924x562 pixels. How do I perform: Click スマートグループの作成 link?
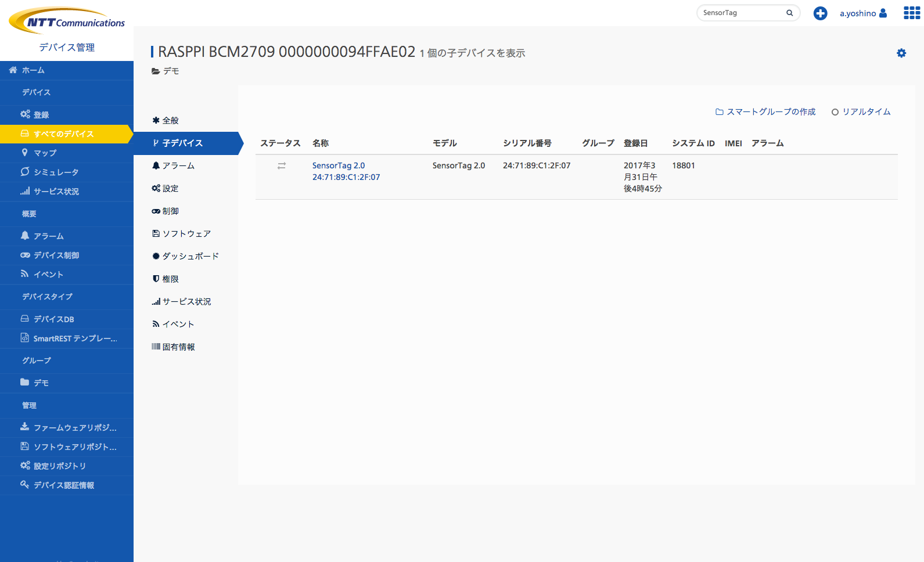pos(765,111)
